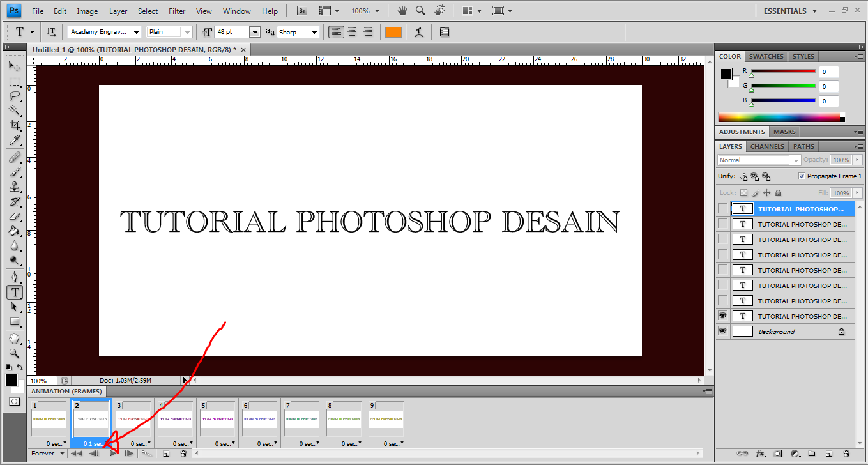Switch foreground and background colors
Screen dimensions: 868x465
click(x=20, y=367)
